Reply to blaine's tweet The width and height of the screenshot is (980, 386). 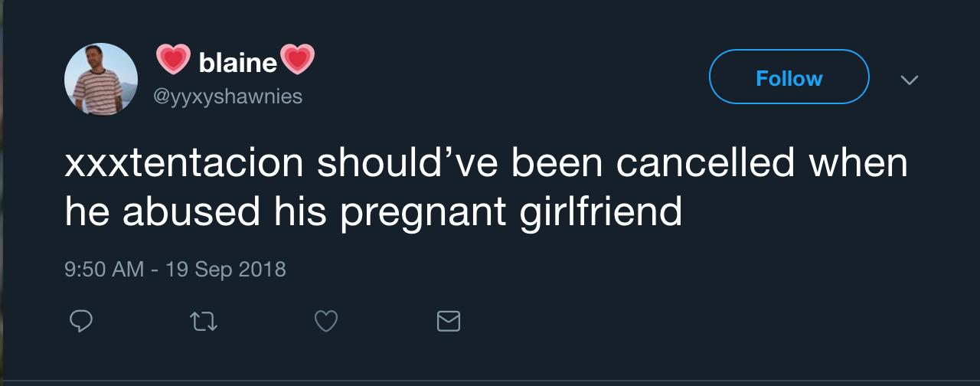[81, 321]
